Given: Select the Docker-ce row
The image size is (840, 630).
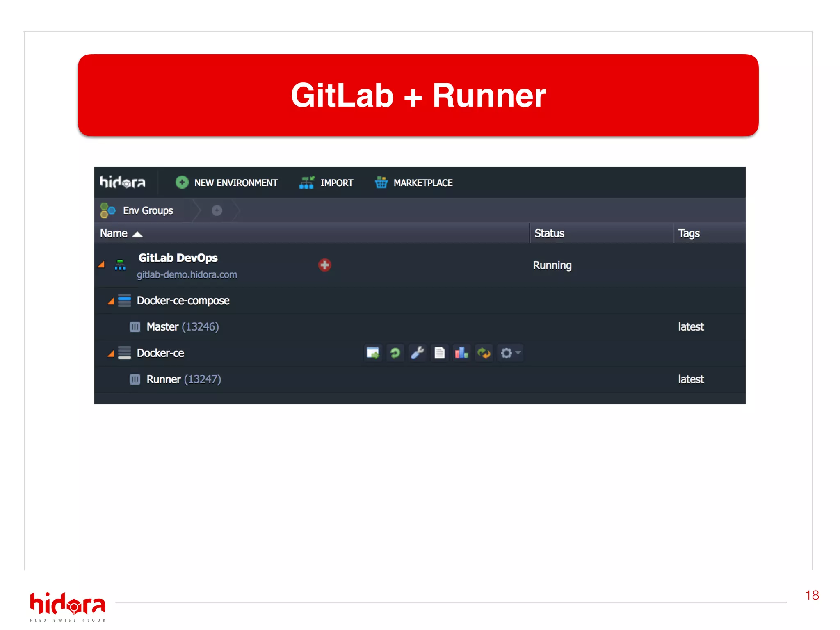Looking at the screenshot, I should coord(420,353).
